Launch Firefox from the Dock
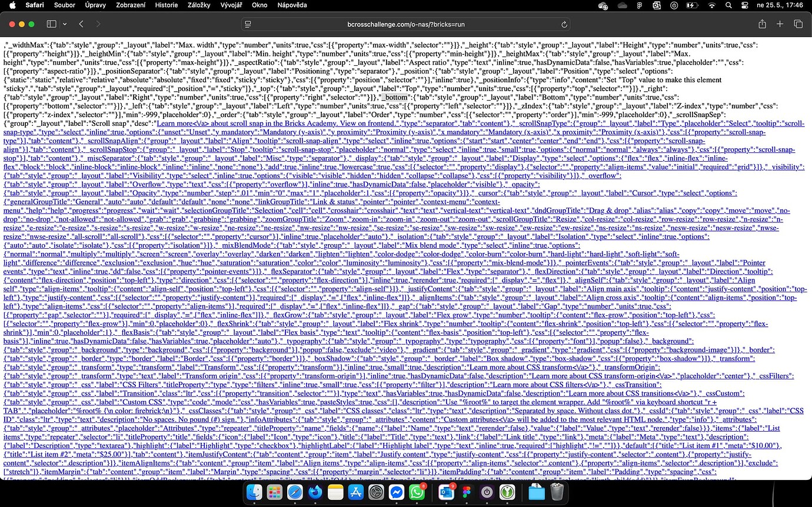This screenshot has height=507, width=812. pos(315,492)
